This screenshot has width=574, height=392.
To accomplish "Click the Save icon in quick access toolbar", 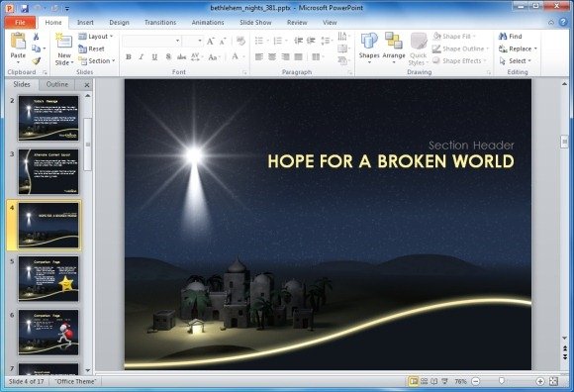I will (25, 8).
